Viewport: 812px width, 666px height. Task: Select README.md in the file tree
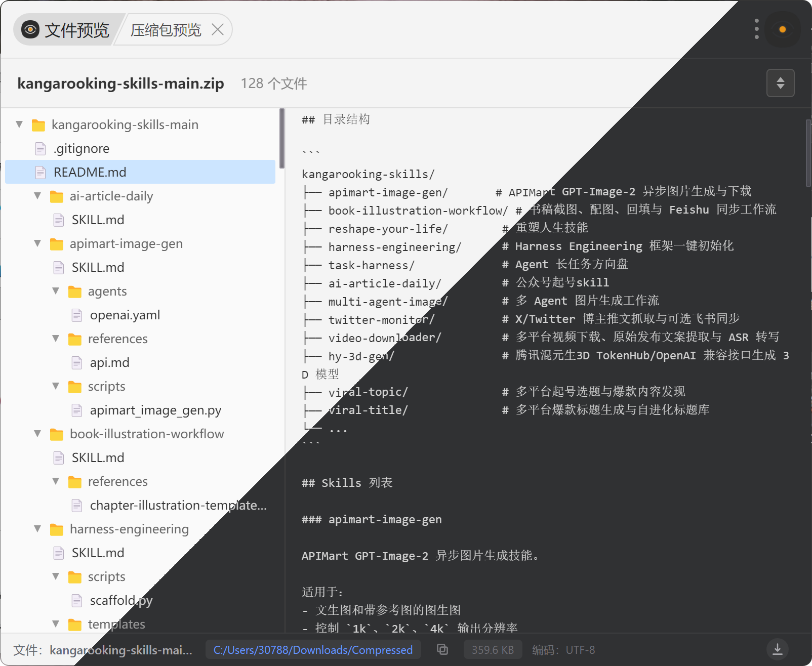(x=140, y=172)
